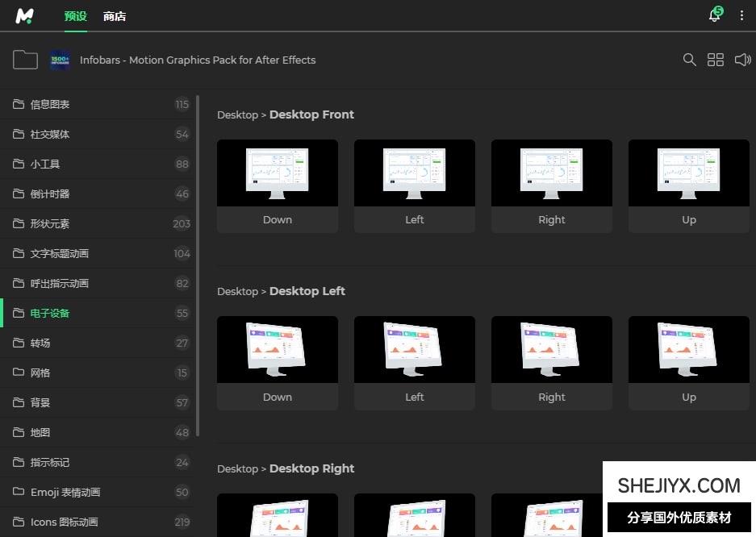Screen dimensions: 756x537
Task: Click the Motion Factory M logo
Action: [24, 15]
